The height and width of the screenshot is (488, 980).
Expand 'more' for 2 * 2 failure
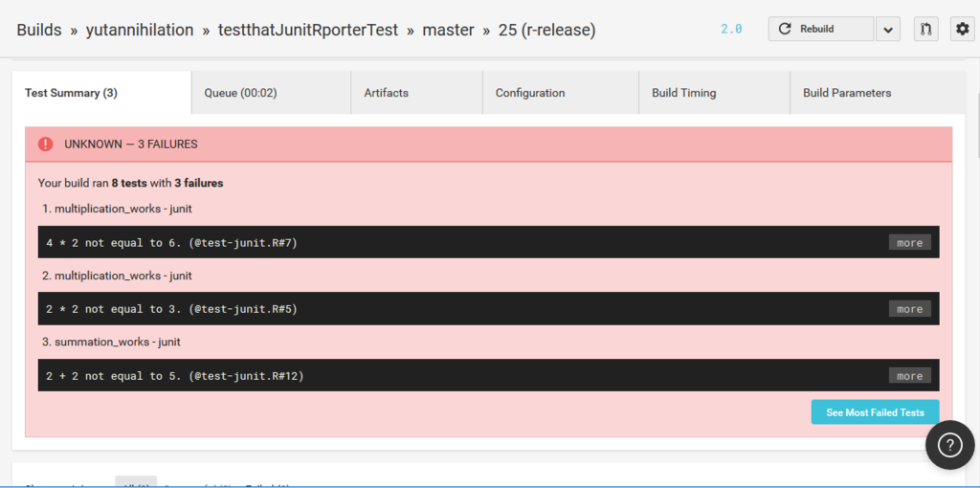910,309
